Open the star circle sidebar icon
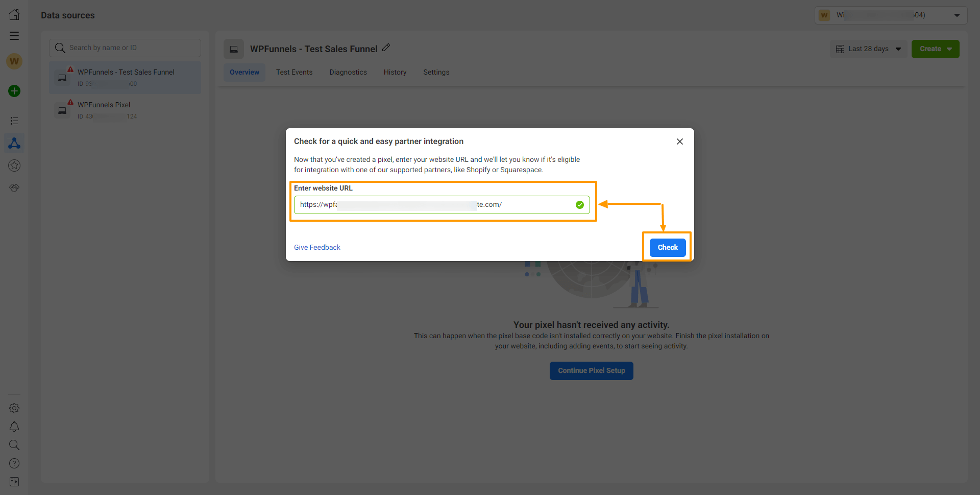The image size is (980, 495). tap(14, 166)
